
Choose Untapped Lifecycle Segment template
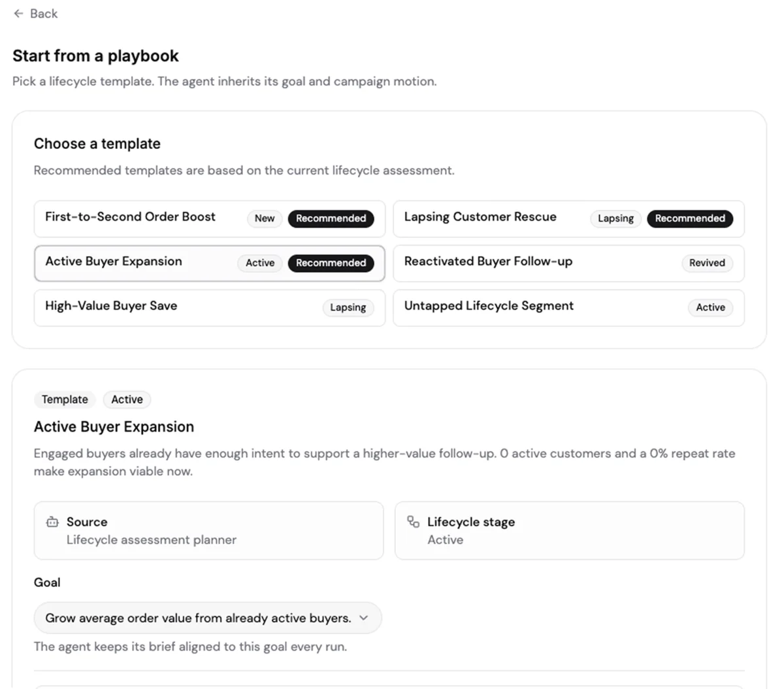click(568, 308)
